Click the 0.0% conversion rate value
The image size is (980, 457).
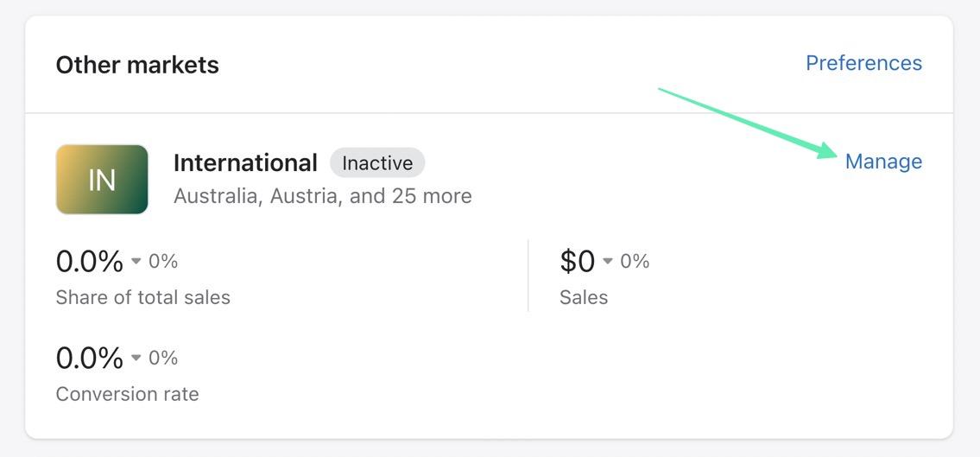coord(89,357)
